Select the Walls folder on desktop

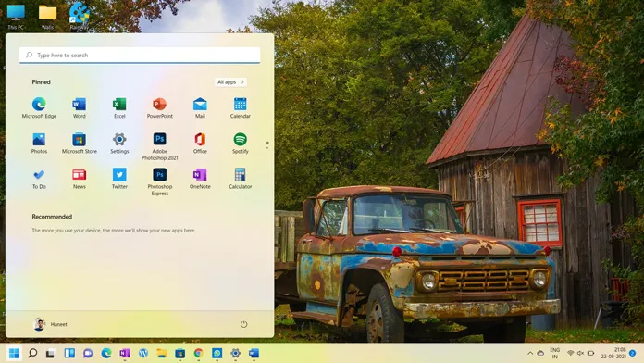47,17
